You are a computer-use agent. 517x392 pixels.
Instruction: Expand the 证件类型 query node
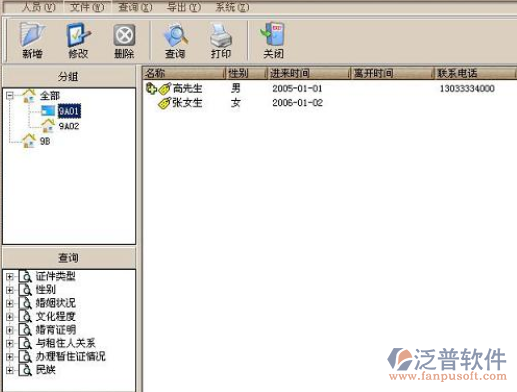(x=10, y=277)
